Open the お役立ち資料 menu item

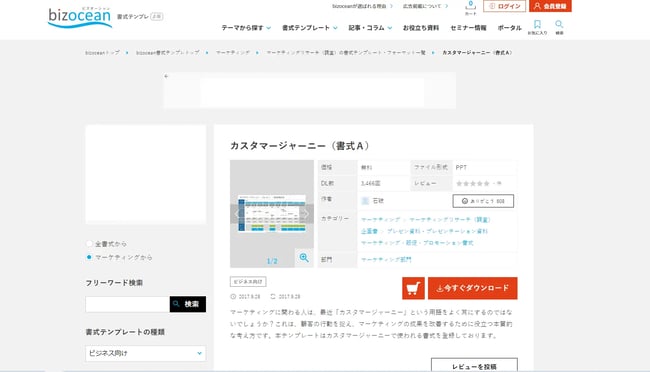click(x=421, y=28)
